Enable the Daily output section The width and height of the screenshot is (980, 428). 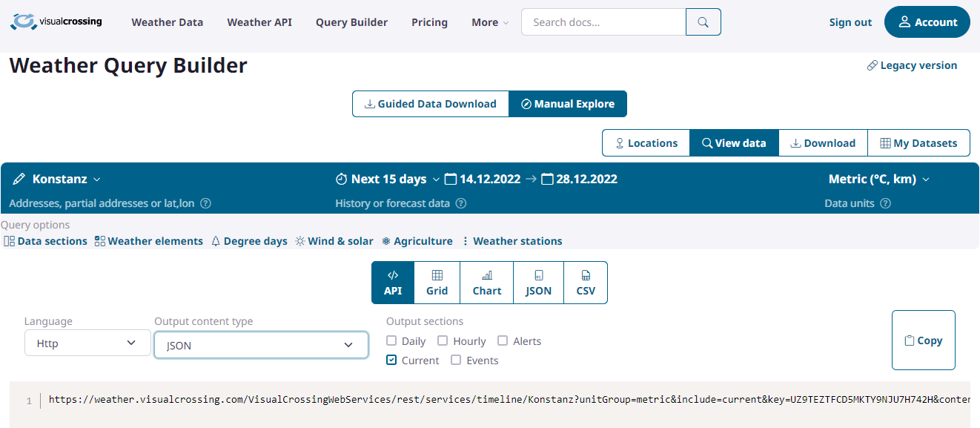(x=391, y=341)
